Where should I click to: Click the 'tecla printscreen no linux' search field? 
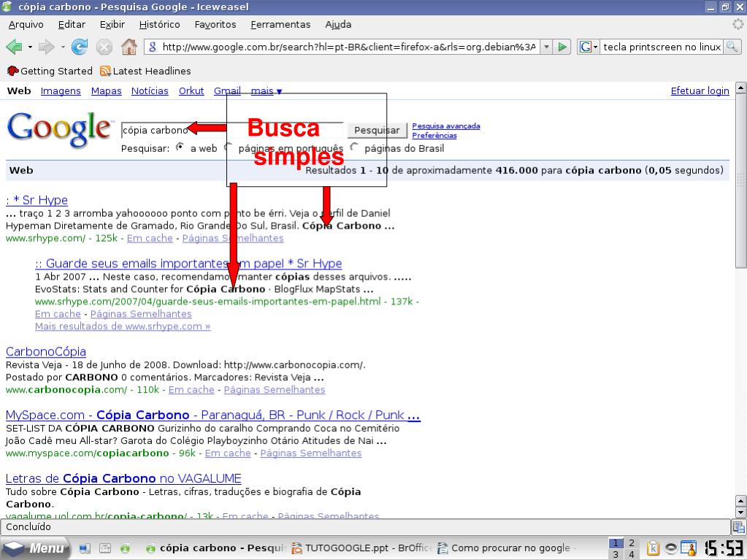tap(662, 47)
